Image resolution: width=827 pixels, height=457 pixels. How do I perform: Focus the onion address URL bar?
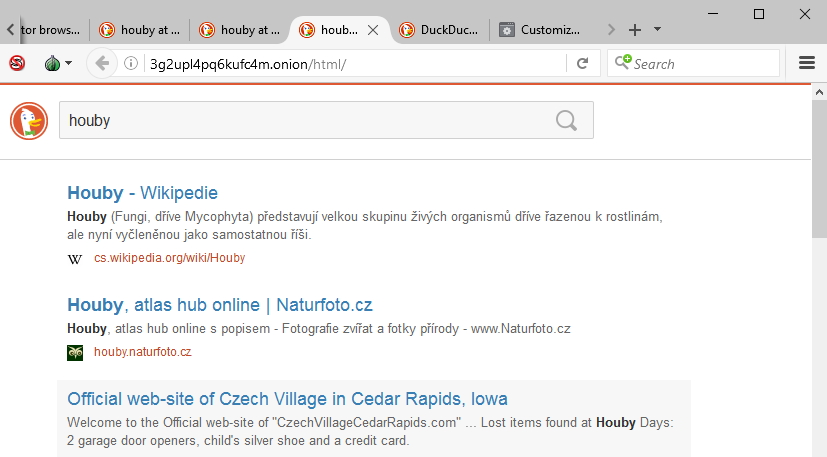(x=353, y=64)
